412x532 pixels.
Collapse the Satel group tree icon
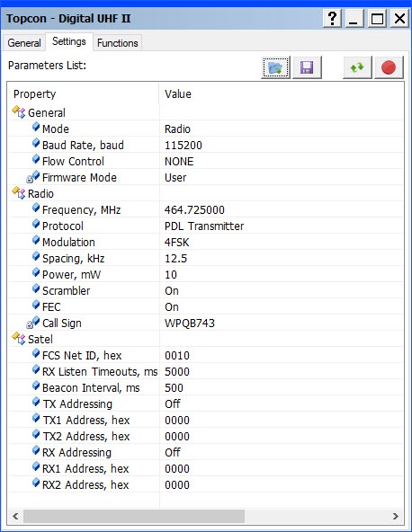pyautogui.click(x=18, y=338)
